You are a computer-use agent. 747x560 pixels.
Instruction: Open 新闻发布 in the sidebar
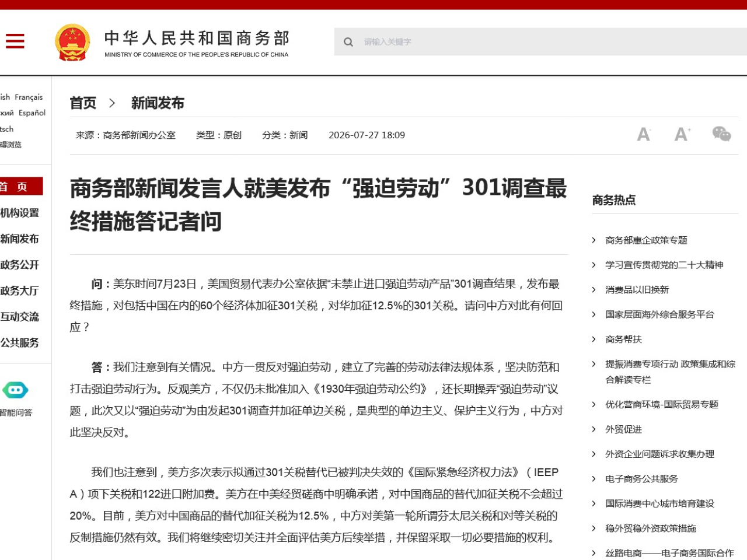pos(19,239)
